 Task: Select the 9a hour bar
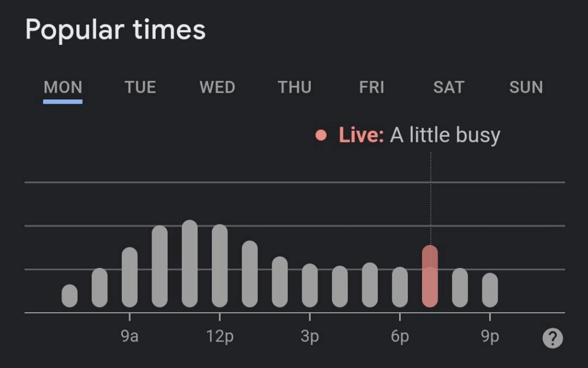coord(130,277)
